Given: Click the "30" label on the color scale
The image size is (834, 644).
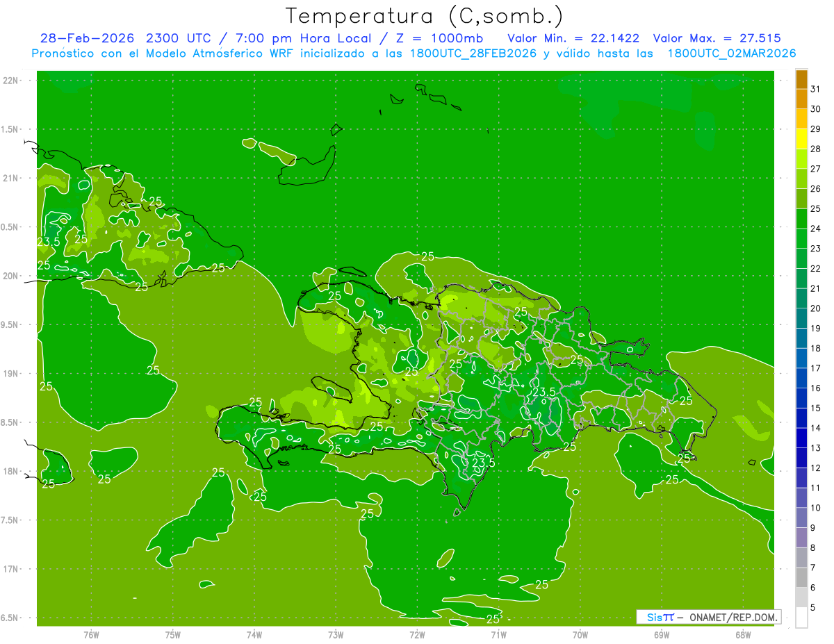Looking at the screenshot, I should click(x=816, y=109).
